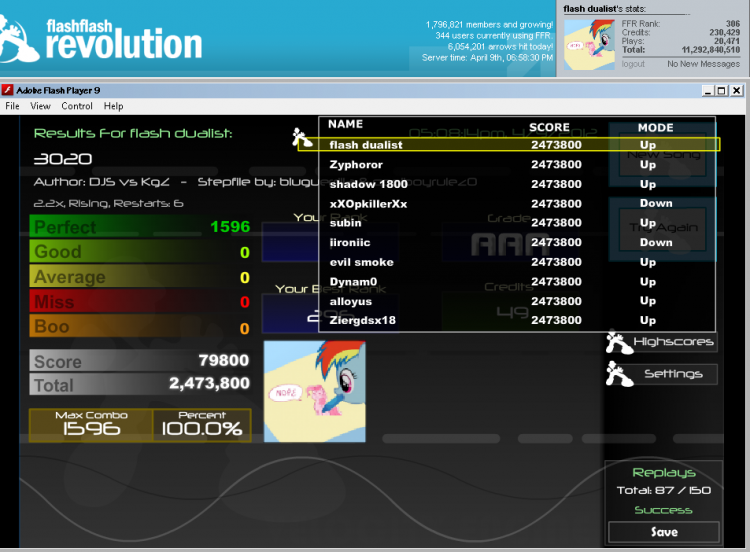The image size is (750, 552).
Task: Select the subin highscore row
Action: 519,223
